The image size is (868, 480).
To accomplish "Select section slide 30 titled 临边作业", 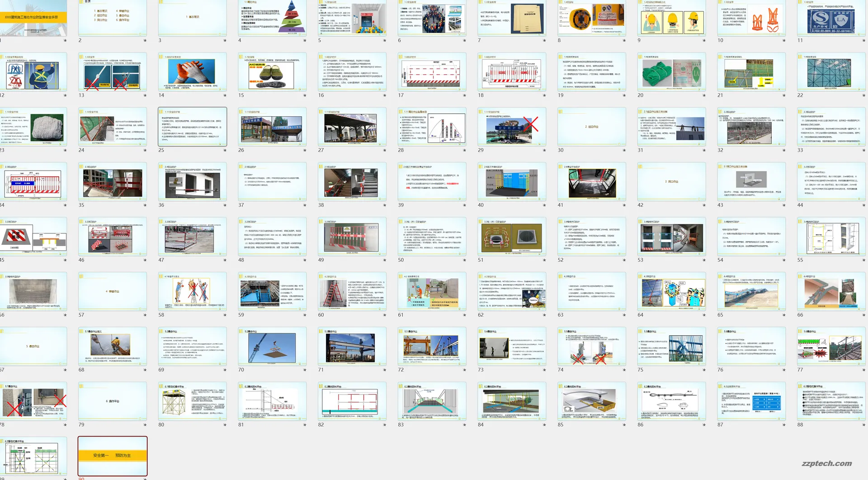I will [x=591, y=127].
